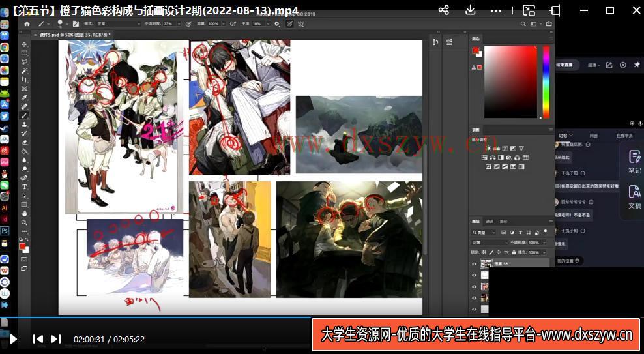644x354 pixels.
Task: Open brush settings gear for smoothing options
Action: (x=277, y=24)
